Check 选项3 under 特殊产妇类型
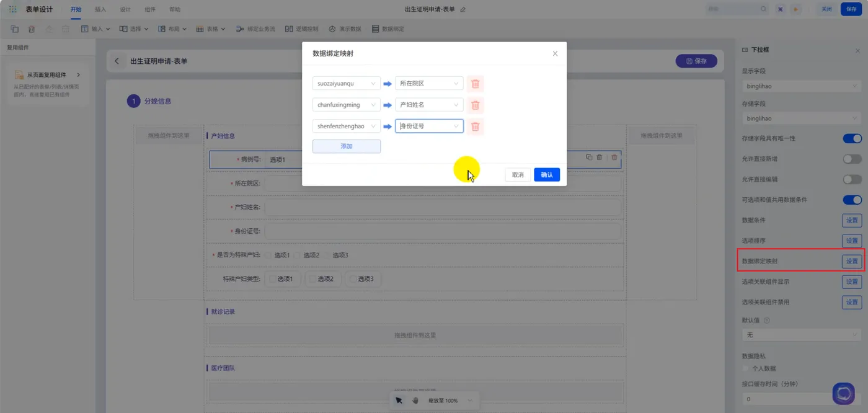 coord(353,279)
